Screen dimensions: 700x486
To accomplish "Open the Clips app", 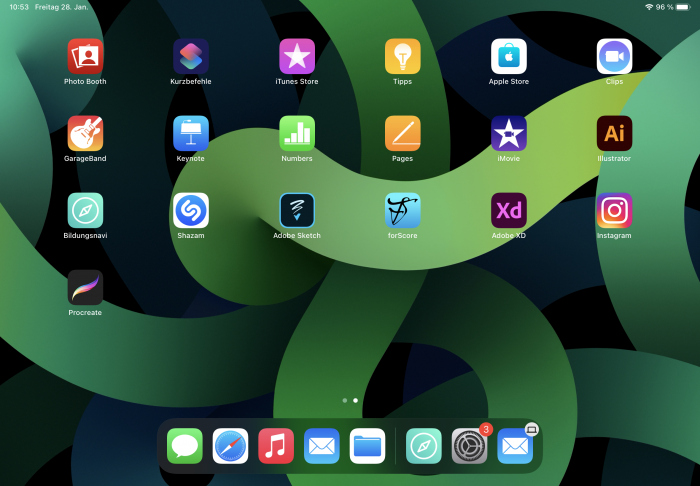I will pyautogui.click(x=614, y=56).
